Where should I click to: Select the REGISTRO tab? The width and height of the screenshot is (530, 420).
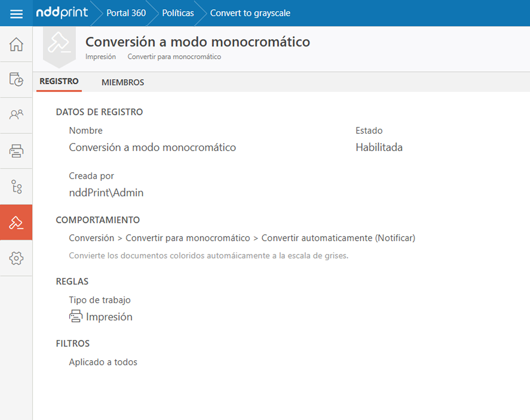[59, 81]
